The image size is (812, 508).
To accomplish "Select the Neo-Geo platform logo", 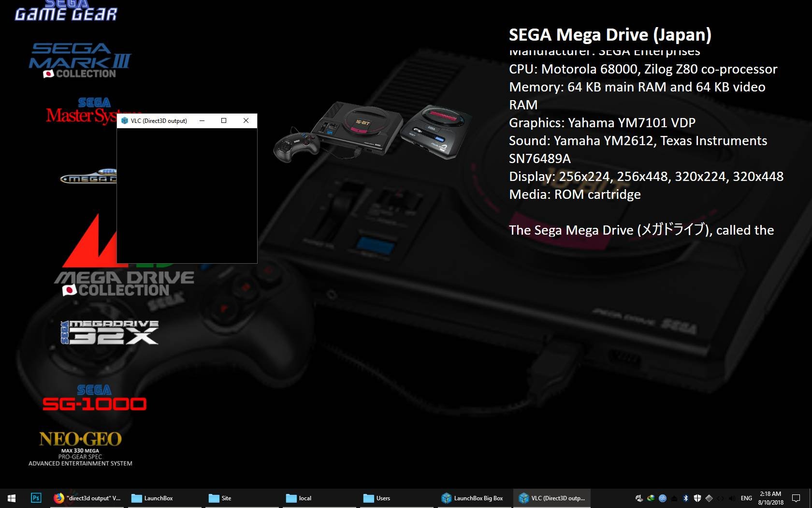I will click(x=80, y=448).
